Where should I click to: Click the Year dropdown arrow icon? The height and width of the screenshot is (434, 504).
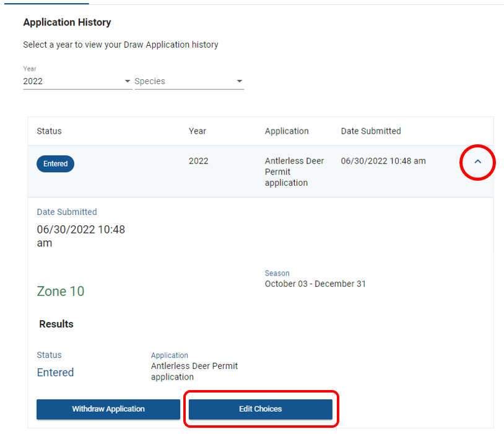(x=128, y=82)
